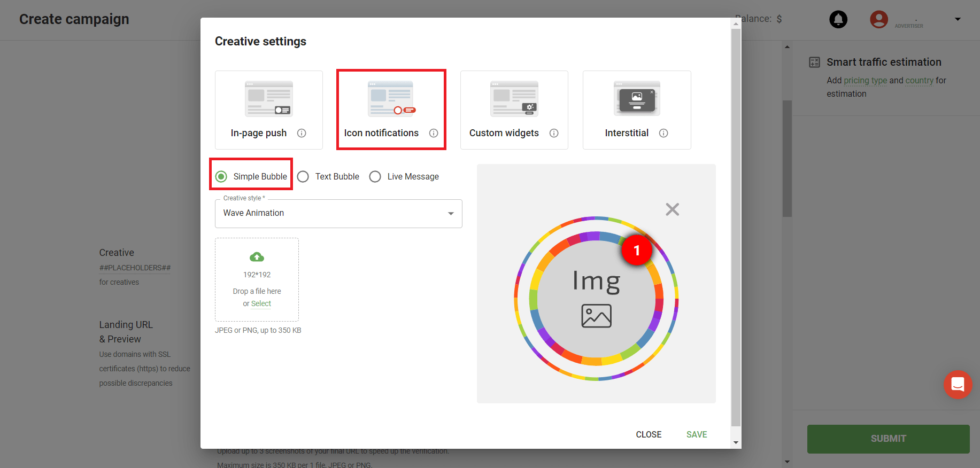Click the info icon next to In-page push
The image size is (980, 468).
pyautogui.click(x=302, y=133)
